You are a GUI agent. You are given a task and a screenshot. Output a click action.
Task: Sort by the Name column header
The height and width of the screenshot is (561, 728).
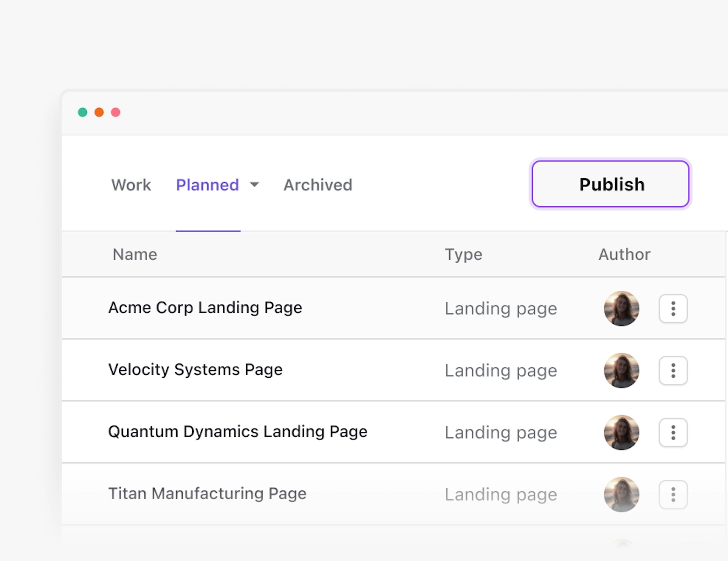135,254
